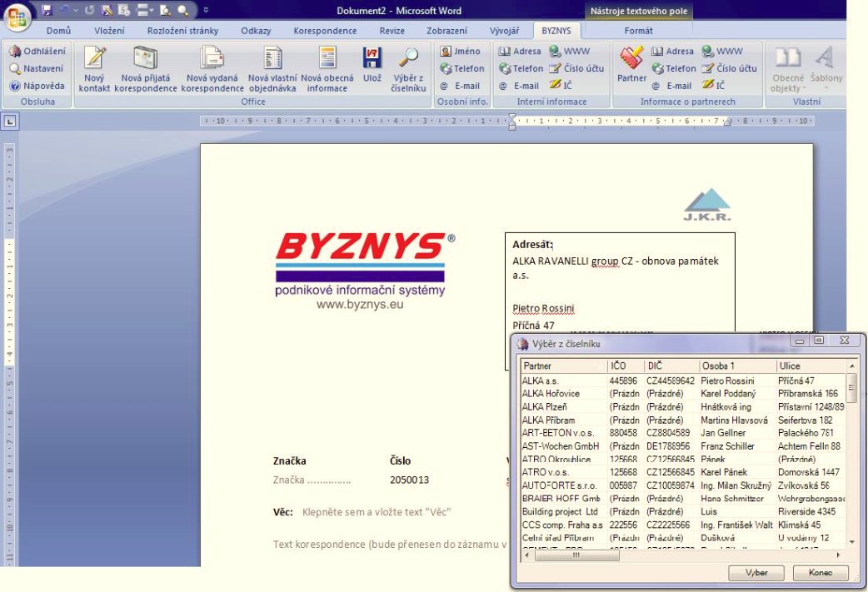Viewport: 868px width, 592px height.
Task: Click the Konec button in dialog
Action: point(821,573)
